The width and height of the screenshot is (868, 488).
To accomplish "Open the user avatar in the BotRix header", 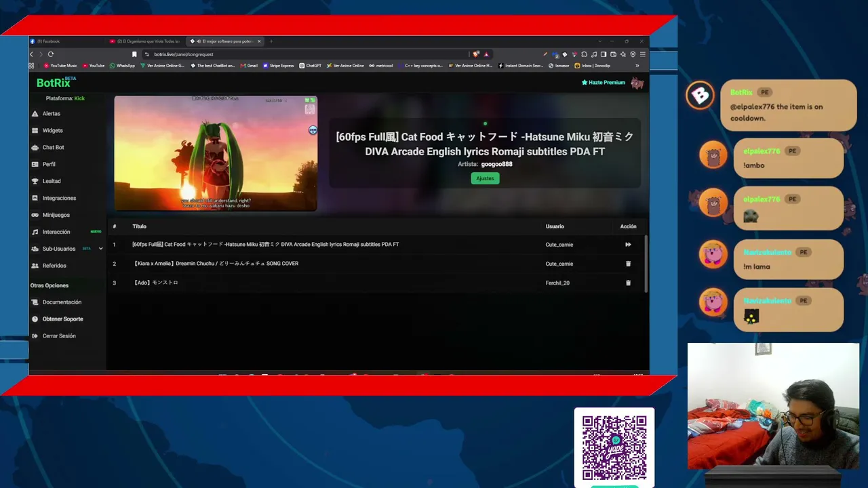I will click(x=637, y=83).
